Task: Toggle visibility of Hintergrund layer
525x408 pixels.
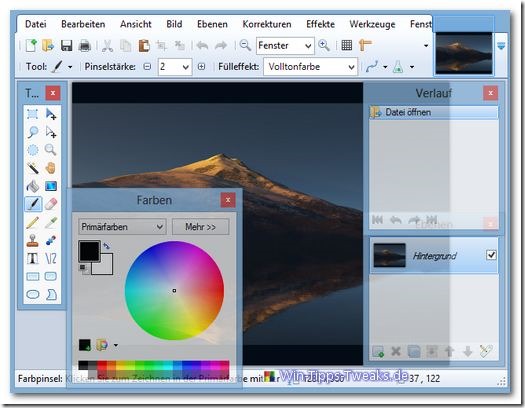Action: [x=491, y=255]
